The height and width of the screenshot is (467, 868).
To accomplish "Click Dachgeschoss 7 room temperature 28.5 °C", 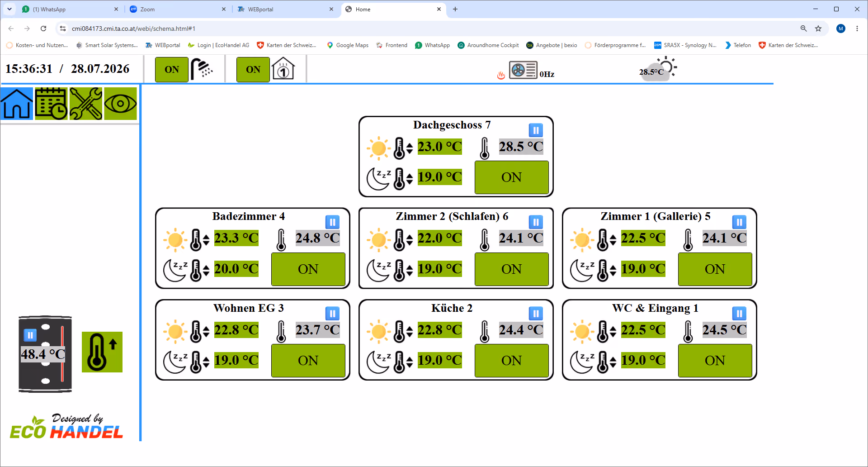I will 521,147.
